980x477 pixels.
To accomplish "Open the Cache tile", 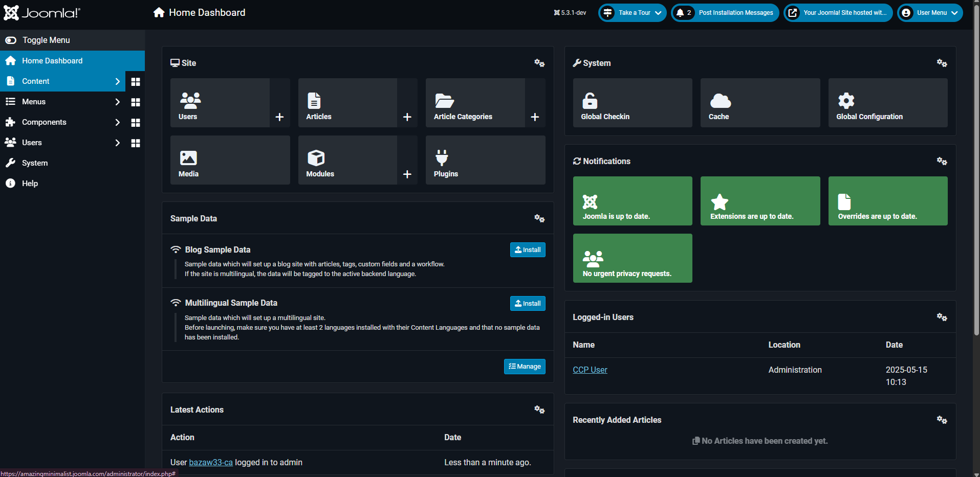I will click(759, 103).
